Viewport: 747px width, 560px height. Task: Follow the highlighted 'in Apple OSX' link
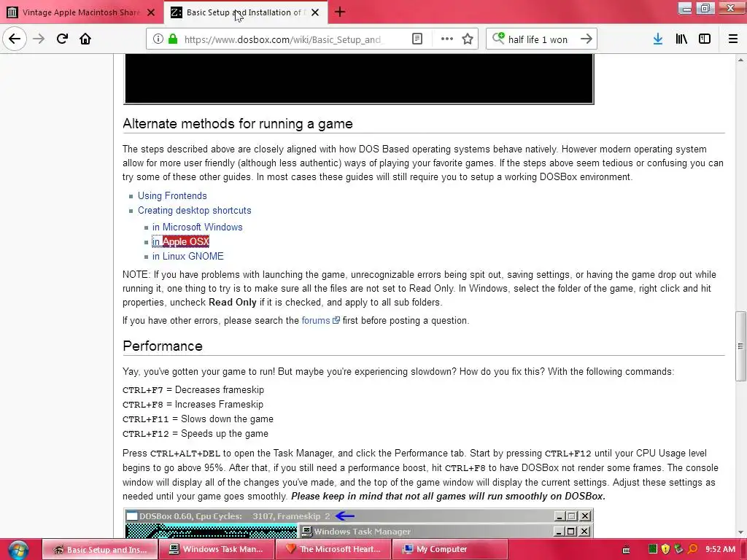pos(181,242)
